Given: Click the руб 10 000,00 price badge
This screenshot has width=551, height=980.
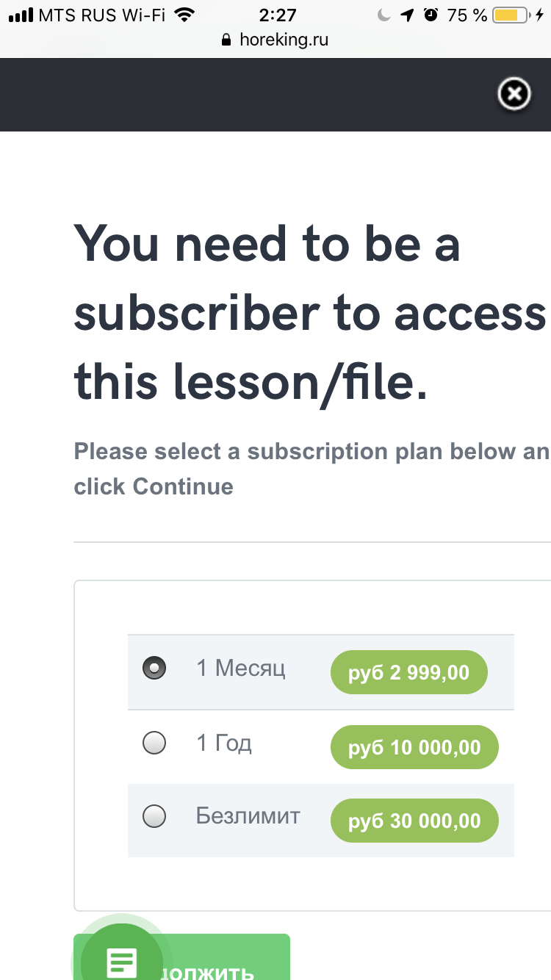Looking at the screenshot, I should pos(414,748).
